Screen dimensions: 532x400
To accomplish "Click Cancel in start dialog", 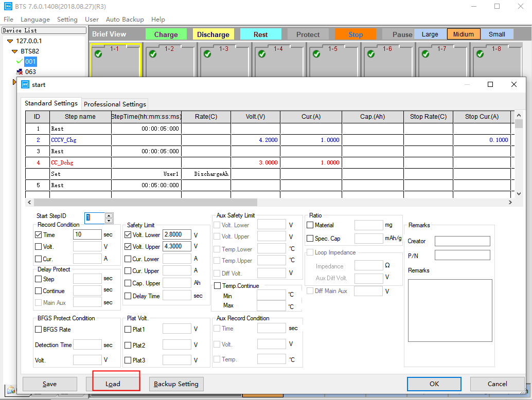I will tap(498, 384).
